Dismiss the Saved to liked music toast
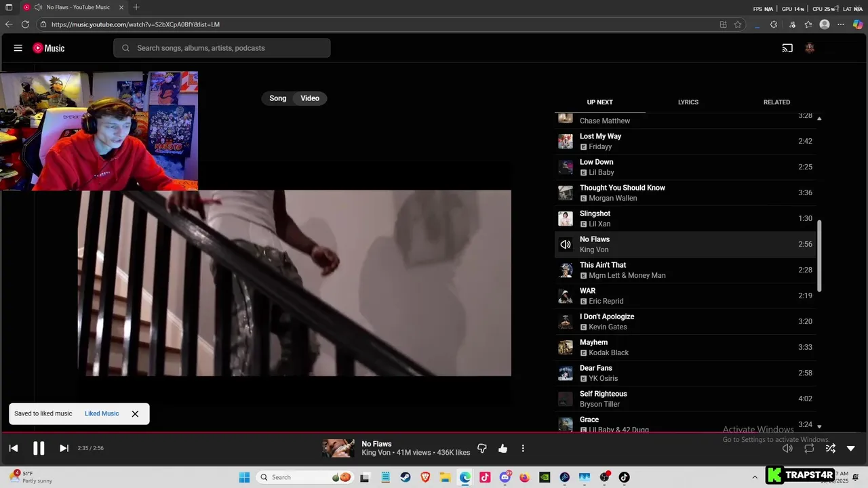This screenshot has height=488, width=868. [135, 413]
